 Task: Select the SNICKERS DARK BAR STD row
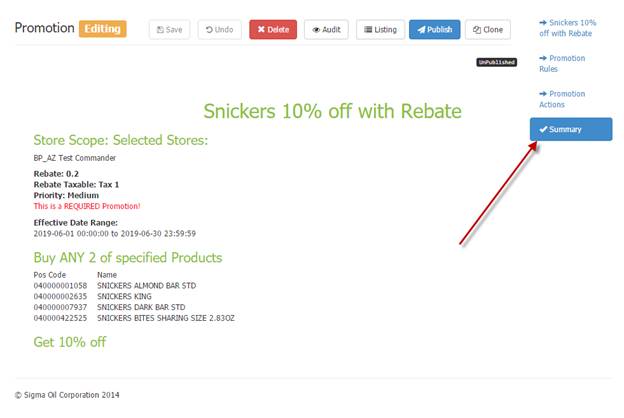tap(141, 307)
